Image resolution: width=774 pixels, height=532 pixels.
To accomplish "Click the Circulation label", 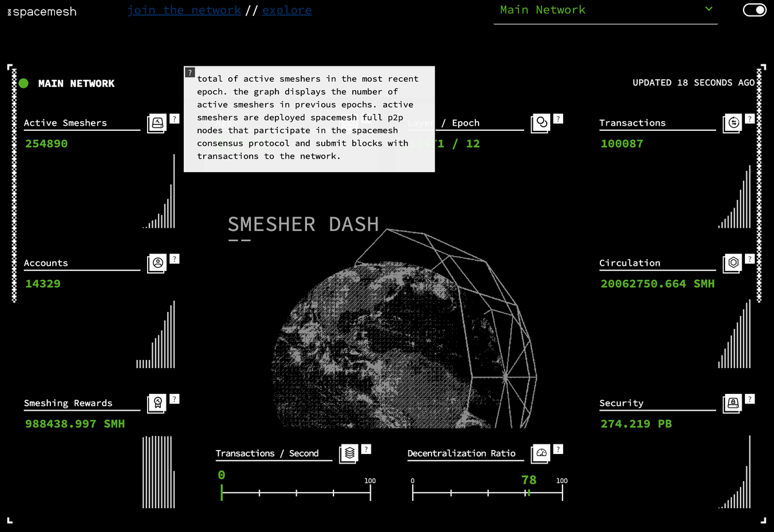I will coord(630,263).
